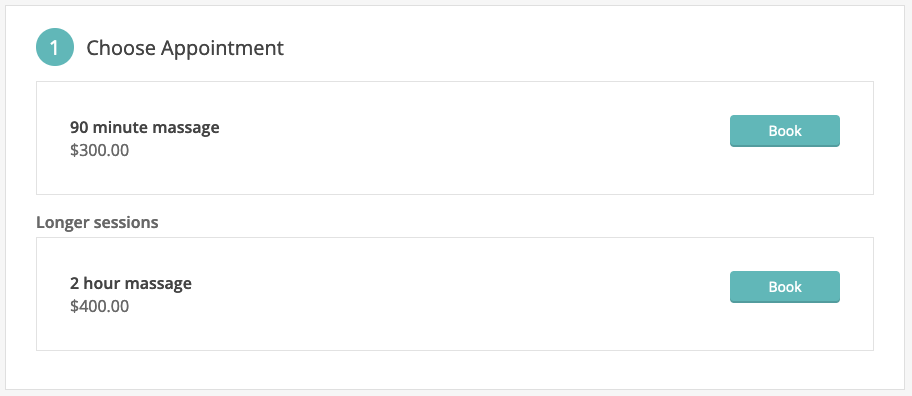
Task: Click the 2 hour massage title
Action: [131, 283]
